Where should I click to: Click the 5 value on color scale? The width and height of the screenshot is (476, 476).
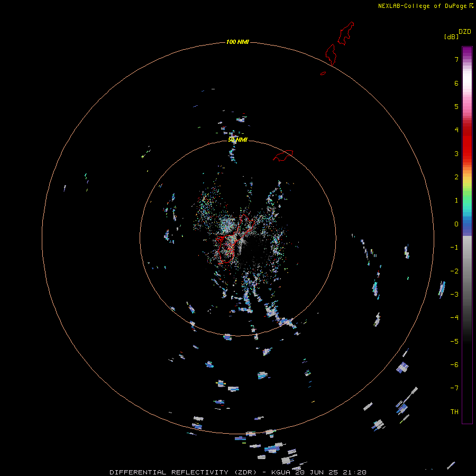click(x=456, y=106)
